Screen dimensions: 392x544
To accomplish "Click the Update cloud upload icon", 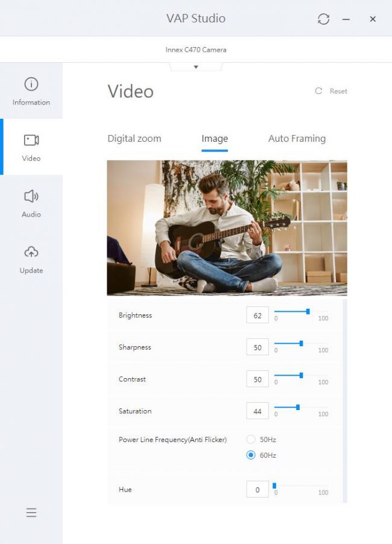I will (31, 252).
